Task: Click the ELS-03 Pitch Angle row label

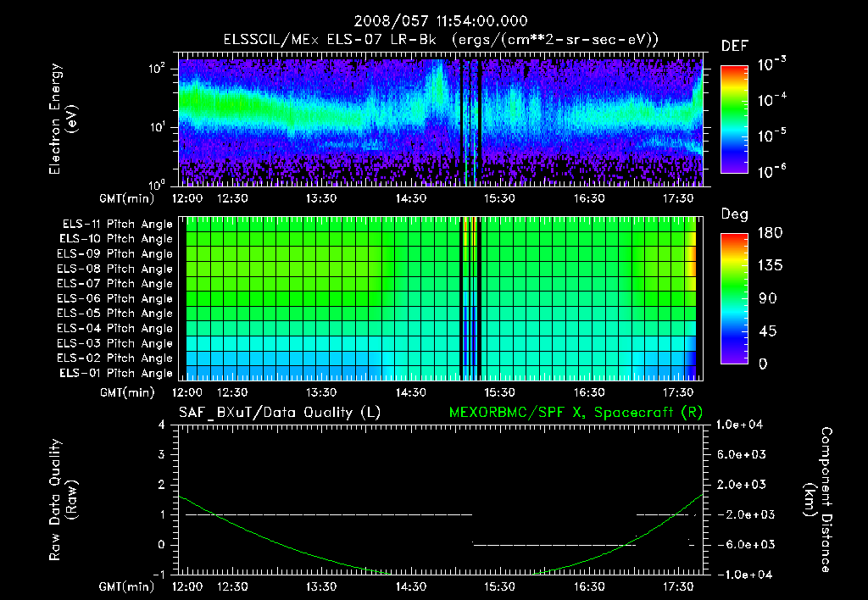Action: pyautogui.click(x=115, y=343)
